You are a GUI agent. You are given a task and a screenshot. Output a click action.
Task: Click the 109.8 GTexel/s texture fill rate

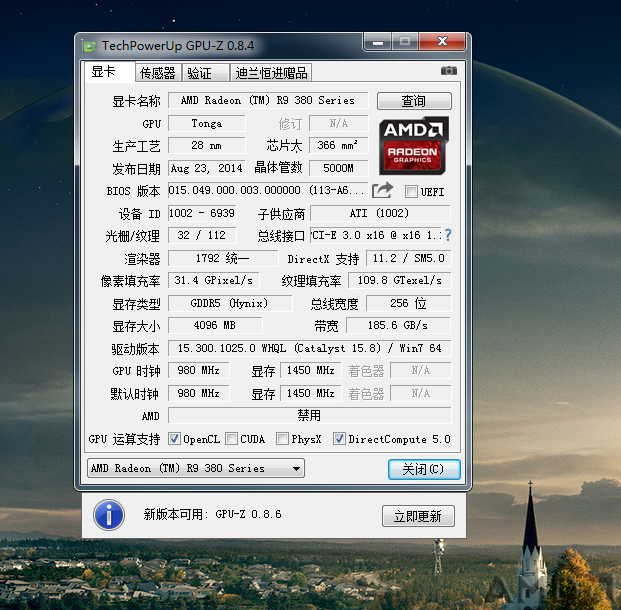400,280
